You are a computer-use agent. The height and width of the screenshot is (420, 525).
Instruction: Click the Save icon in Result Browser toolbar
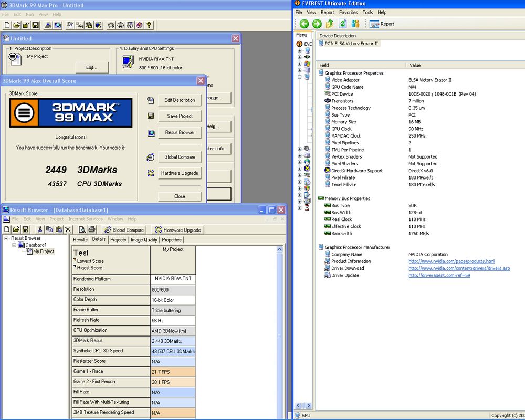(x=25, y=229)
